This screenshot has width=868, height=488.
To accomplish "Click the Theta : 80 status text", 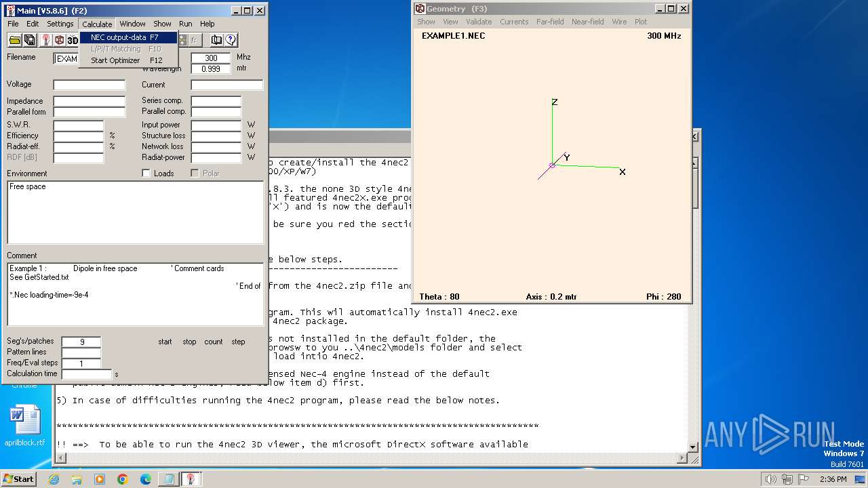I will 439,297.
